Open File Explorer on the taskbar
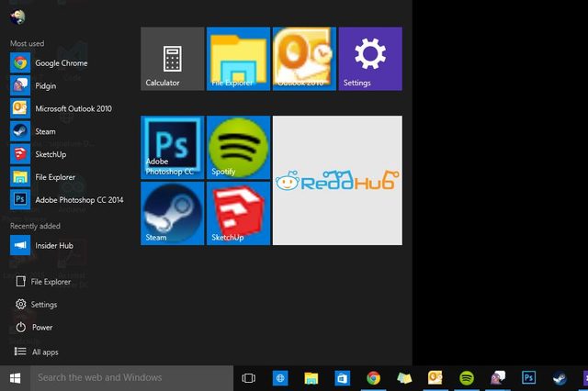This screenshot has height=391, width=588. tap(311, 378)
